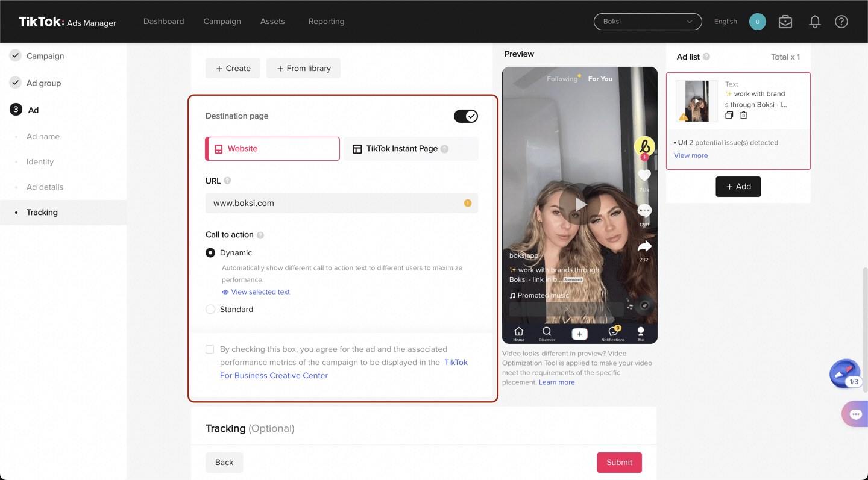Check the TikTok Creative Center agreement checkbox
The image size is (868, 480).
tap(210, 349)
